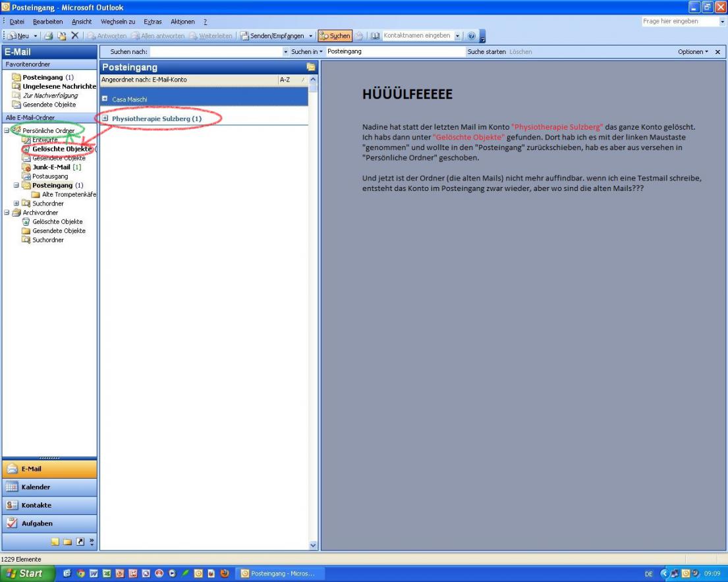Click the Senden/Empfangen button
This screenshot has height=582, width=728.
[x=273, y=36]
